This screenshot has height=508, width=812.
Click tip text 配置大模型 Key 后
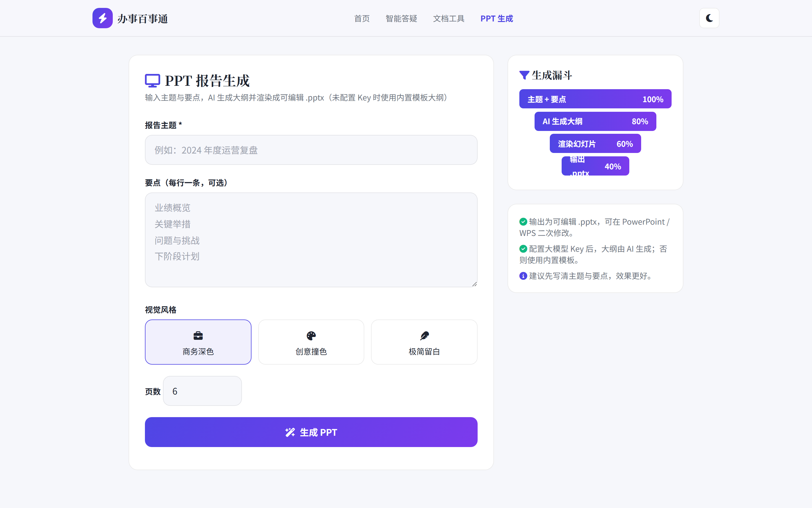pos(593,254)
